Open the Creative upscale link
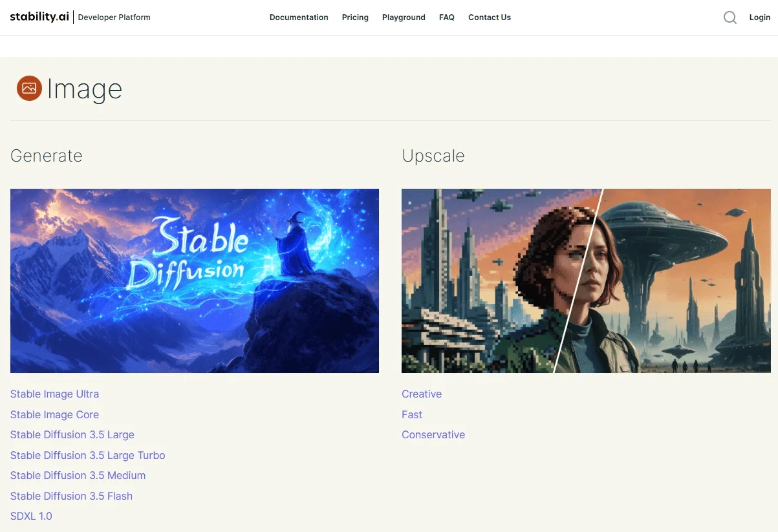 point(422,394)
